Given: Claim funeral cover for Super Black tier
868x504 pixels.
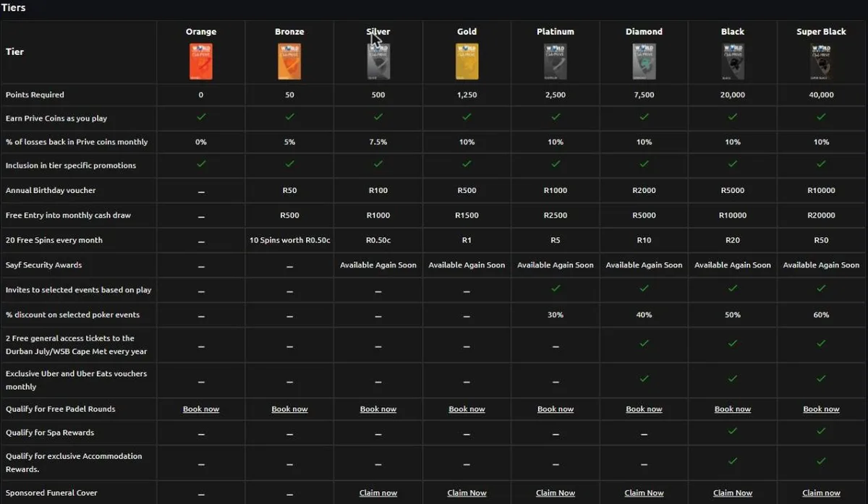Looking at the screenshot, I should [x=821, y=493].
